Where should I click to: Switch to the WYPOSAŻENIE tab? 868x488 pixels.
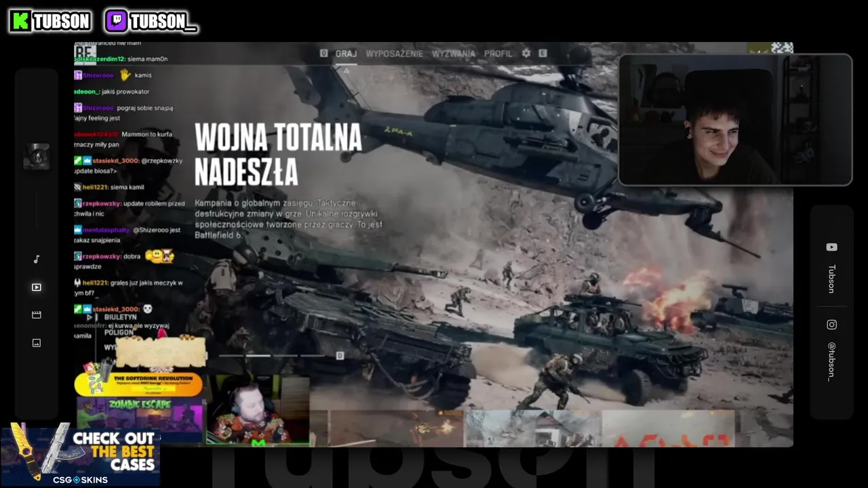pyautogui.click(x=394, y=54)
